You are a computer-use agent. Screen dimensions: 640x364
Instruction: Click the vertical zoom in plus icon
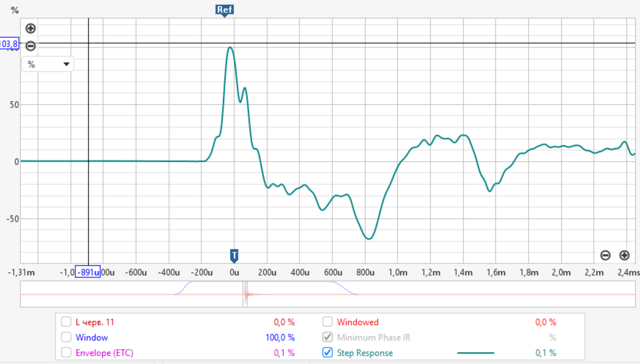(x=30, y=28)
